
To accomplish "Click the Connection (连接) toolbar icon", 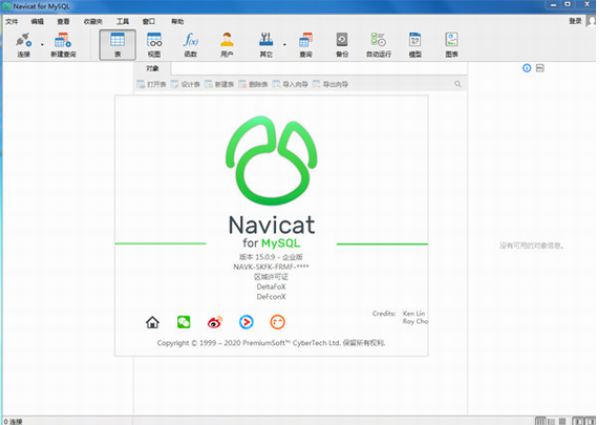I will click(x=22, y=42).
